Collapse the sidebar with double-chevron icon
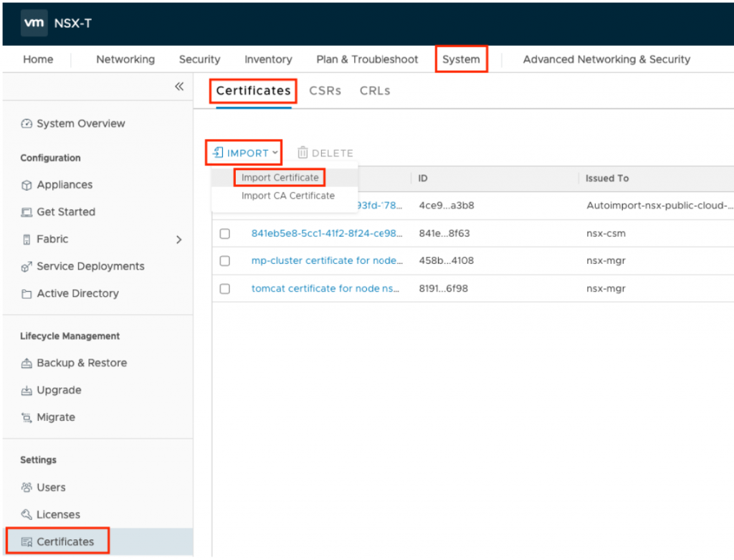Screen dimensions: 734x560 click(179, 87)
